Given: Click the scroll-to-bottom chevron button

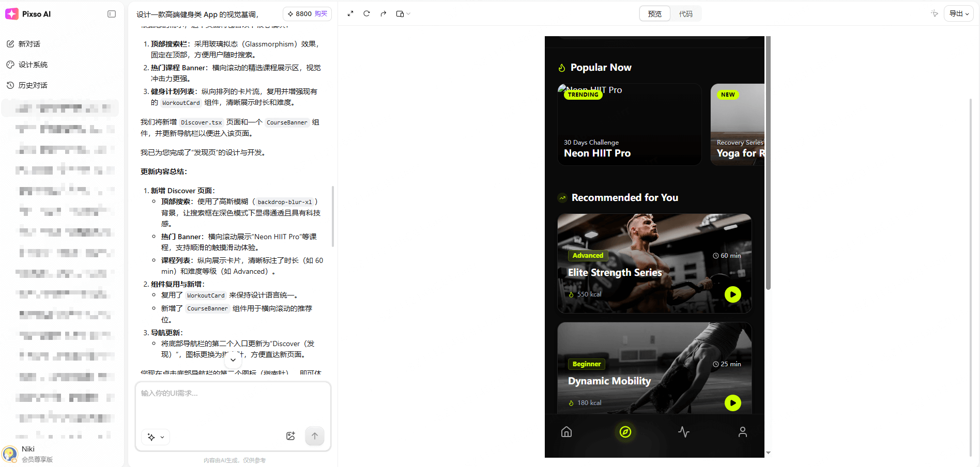Looking at the screenshot, I should click(233, 360).
